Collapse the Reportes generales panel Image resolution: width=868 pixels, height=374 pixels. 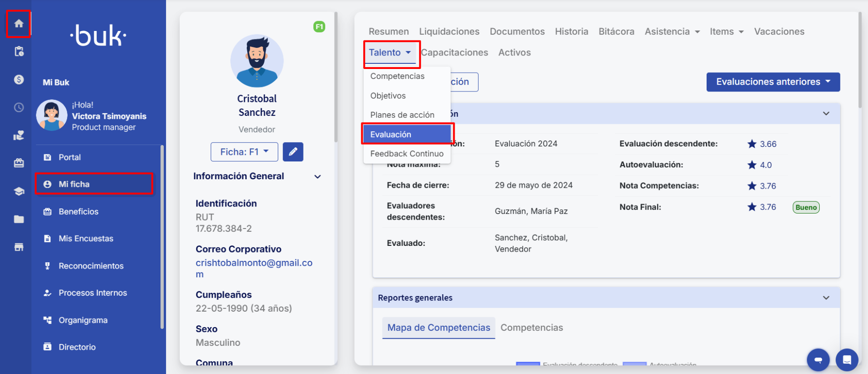tap(826, 298)
